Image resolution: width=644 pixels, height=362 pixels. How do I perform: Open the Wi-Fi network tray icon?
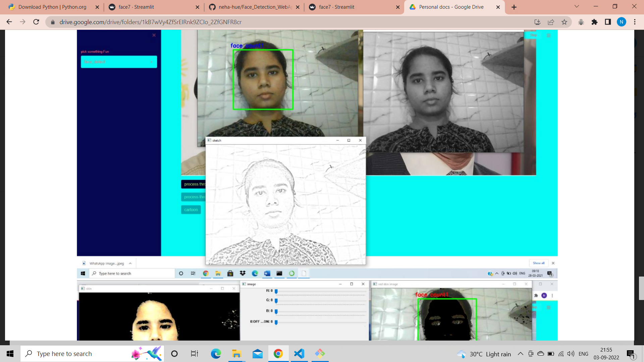[x=561, y=354]
